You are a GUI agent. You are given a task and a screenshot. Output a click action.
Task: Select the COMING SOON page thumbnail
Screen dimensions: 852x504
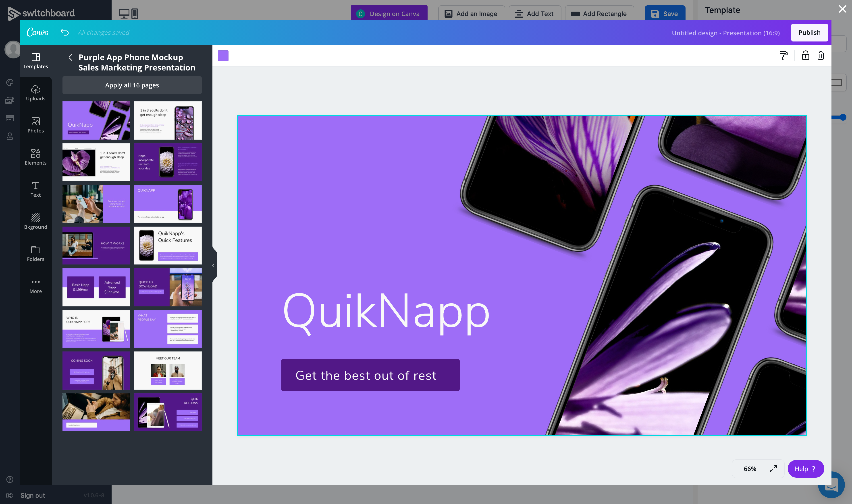coord(96,370)
